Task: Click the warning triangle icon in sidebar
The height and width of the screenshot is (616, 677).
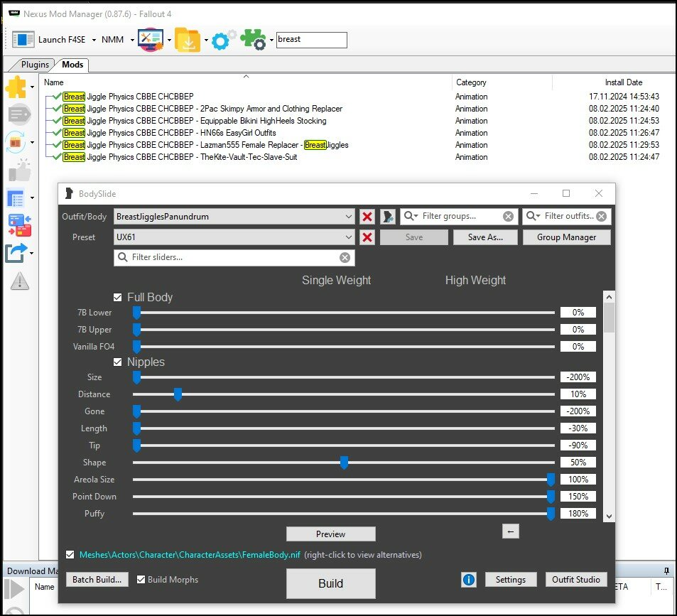Action: (x=19, y=281)
